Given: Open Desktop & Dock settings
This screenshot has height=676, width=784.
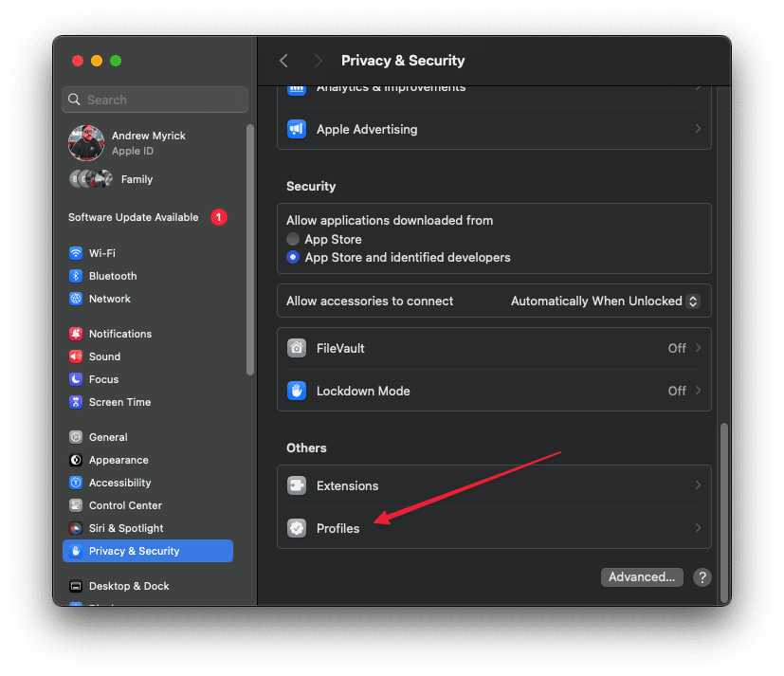Looking at the screenshot, I should coord(148,586).
